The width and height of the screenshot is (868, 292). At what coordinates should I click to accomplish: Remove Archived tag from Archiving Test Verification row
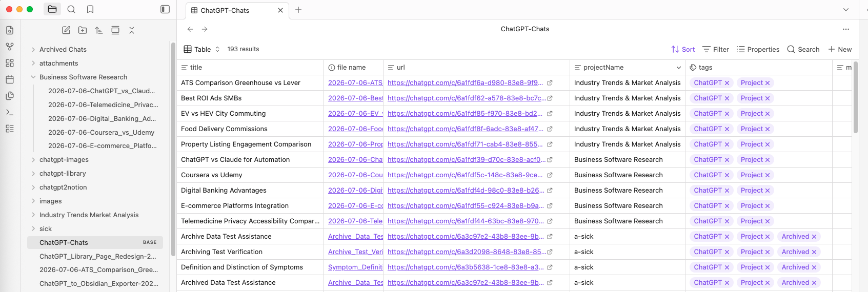pos(814,252)
